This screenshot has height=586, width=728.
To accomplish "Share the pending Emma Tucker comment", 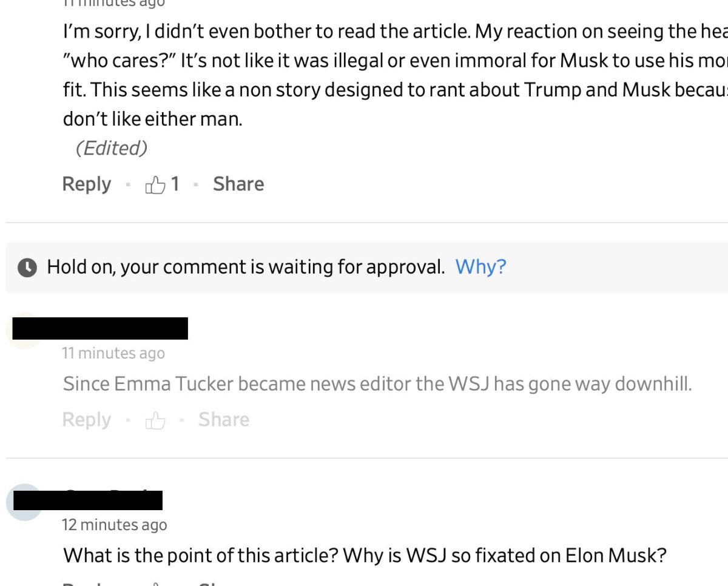I will [223, 420].
